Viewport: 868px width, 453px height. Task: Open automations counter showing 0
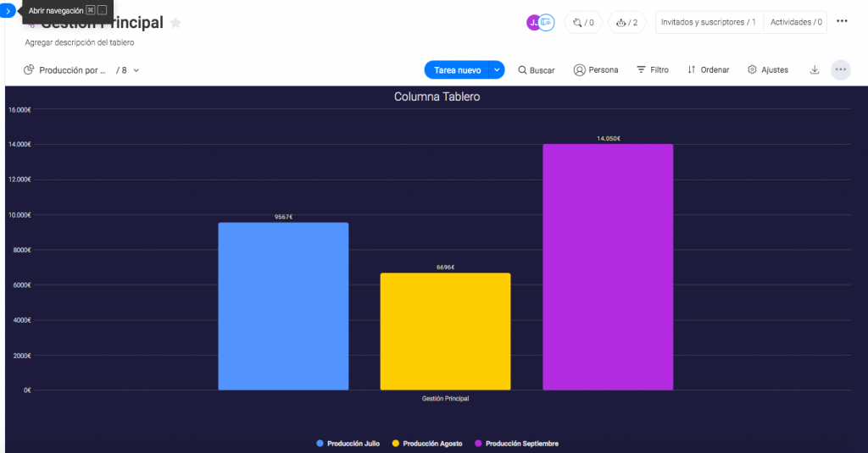(x=583, y=23)
